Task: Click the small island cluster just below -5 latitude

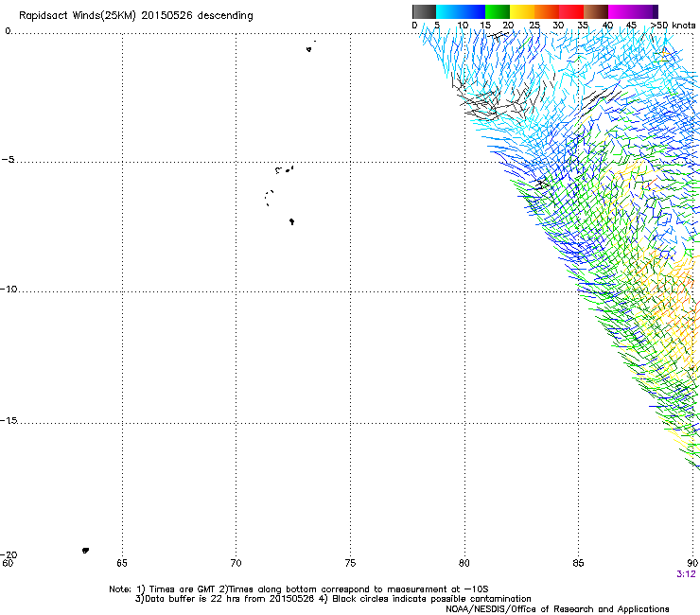Action: 285,169
